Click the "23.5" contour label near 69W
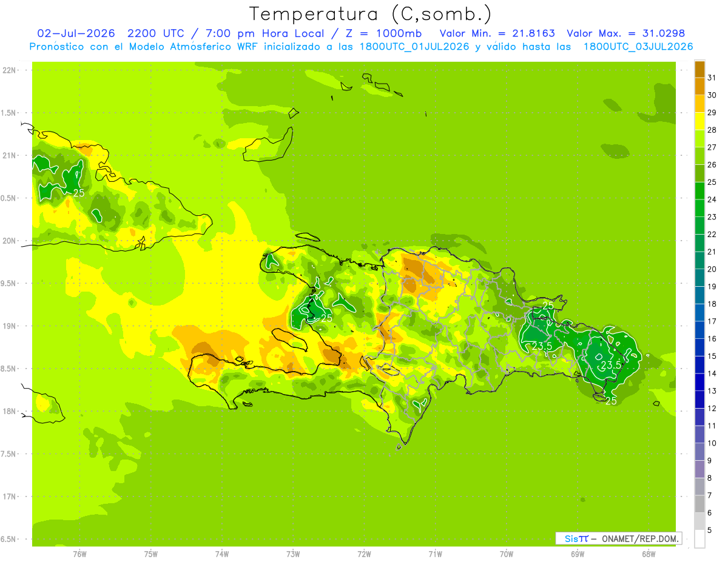 pyautogui.click(x=611, y=365)
